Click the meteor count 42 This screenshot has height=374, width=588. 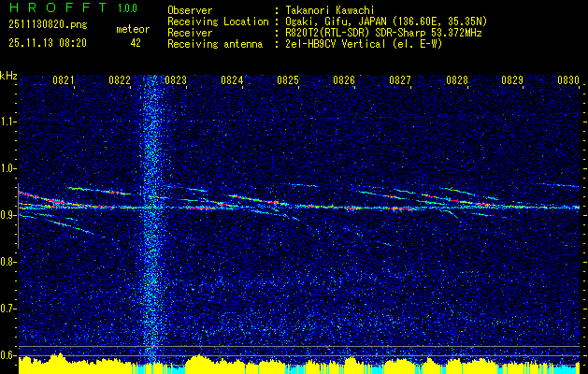136,43
